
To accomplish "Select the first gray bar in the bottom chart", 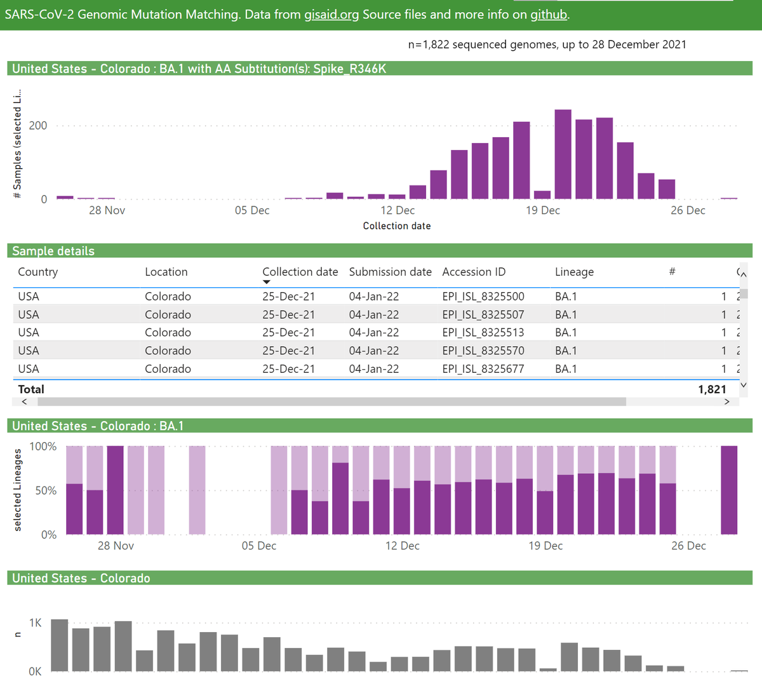I will pyautogui.click(x=59, y=645).
